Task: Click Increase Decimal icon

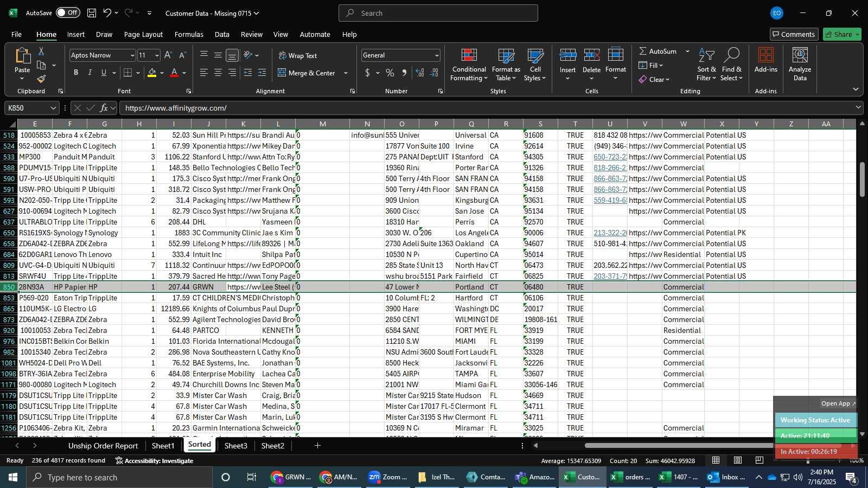Action: click(x=420, y=73)
